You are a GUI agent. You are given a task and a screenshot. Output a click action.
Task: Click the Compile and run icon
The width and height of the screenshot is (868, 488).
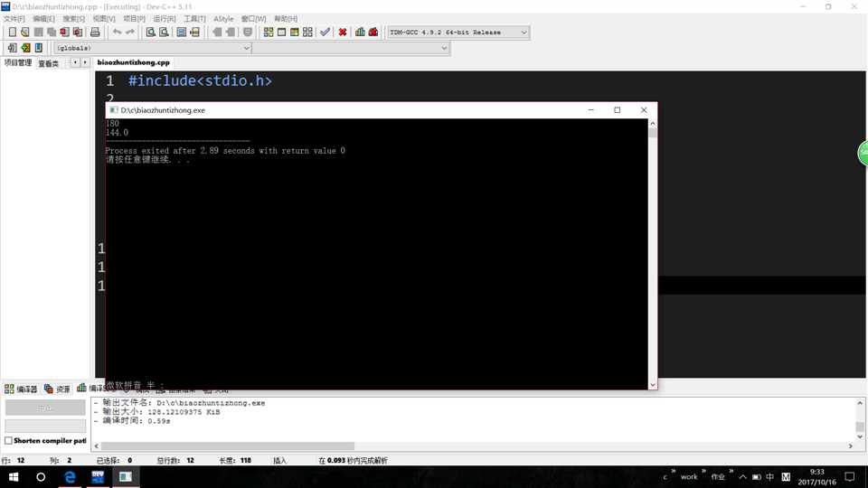point(295,33)
